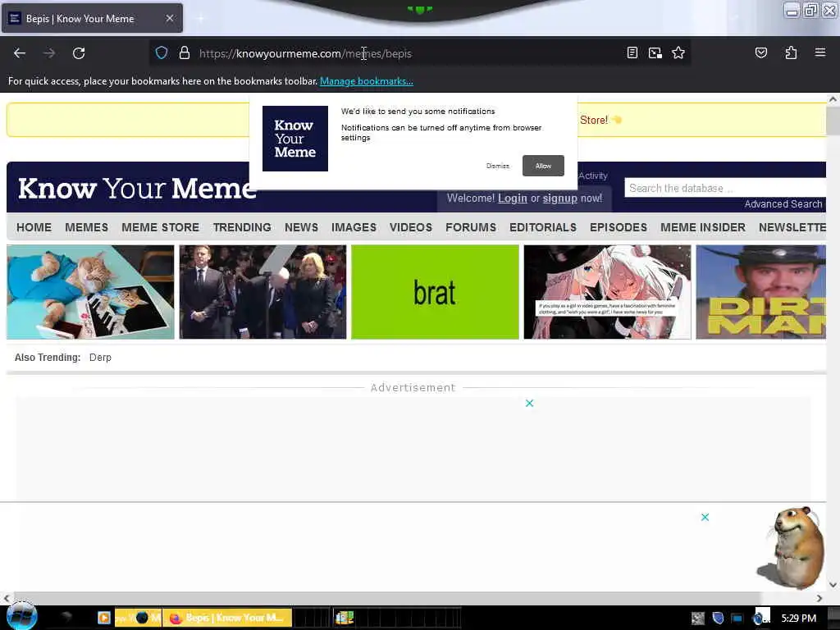Click the forward navigation arrow
The image size is (840, 630).
click(x=49, y=53)
